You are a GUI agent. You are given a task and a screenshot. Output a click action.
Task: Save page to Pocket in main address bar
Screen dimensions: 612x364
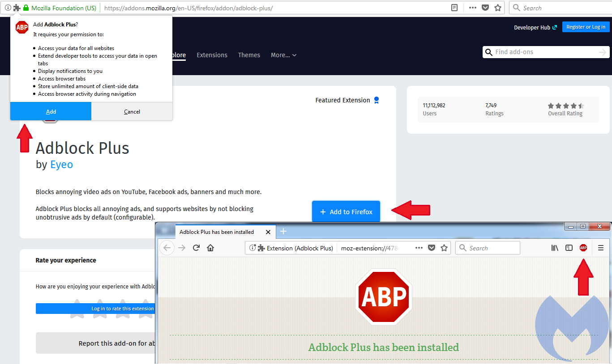485,8
